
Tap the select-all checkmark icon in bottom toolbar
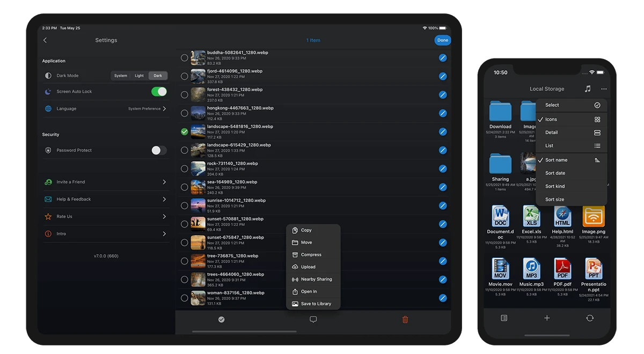coord(222,319)
